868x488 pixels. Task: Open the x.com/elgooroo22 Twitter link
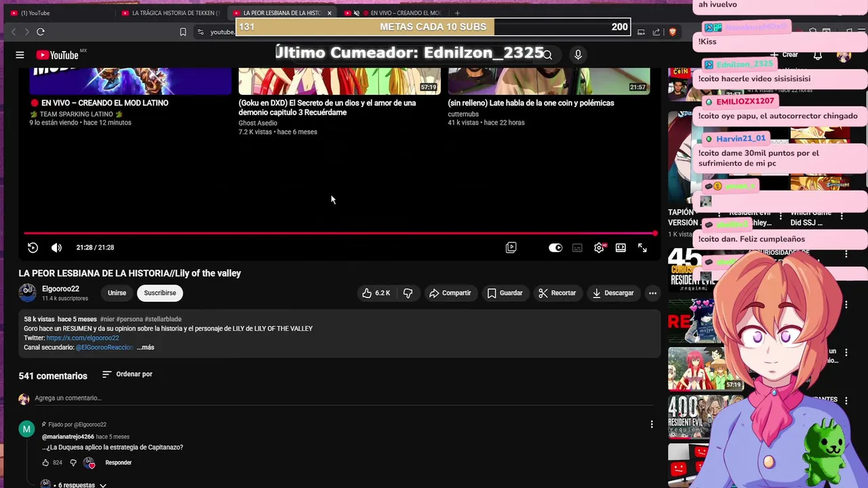coord(83,338)
